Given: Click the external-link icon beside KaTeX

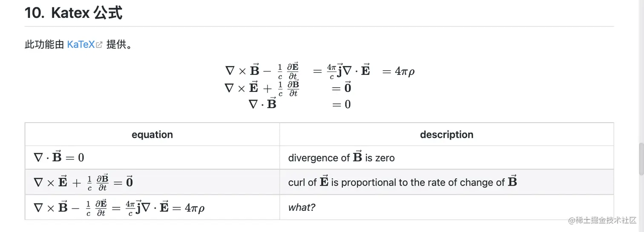Looking at the screenshot, I should 99,45.
